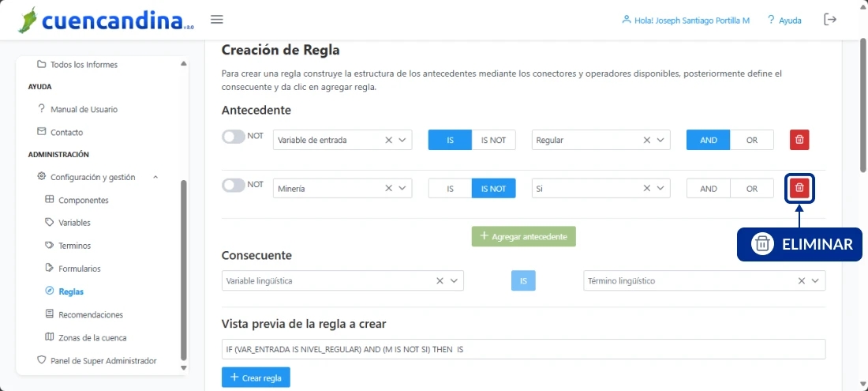Select IS NOT for the first antecedent
Image resolution: width=868 pixels, height=391 pixels.
pyautogui.click(x=493, y=141)
